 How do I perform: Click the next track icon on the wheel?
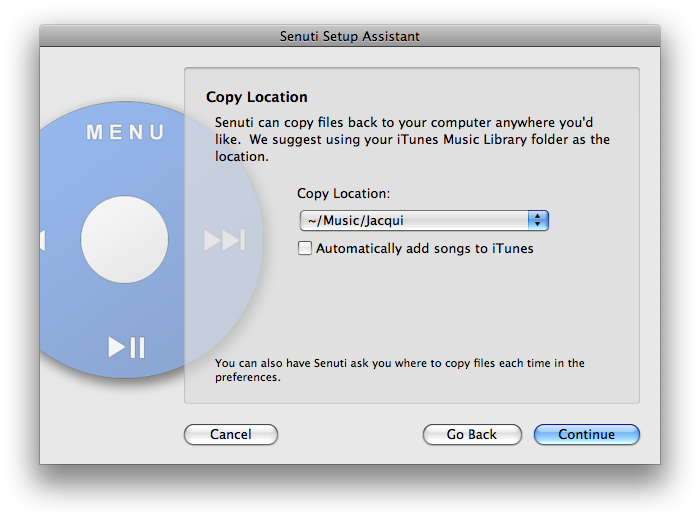(223, 240)
